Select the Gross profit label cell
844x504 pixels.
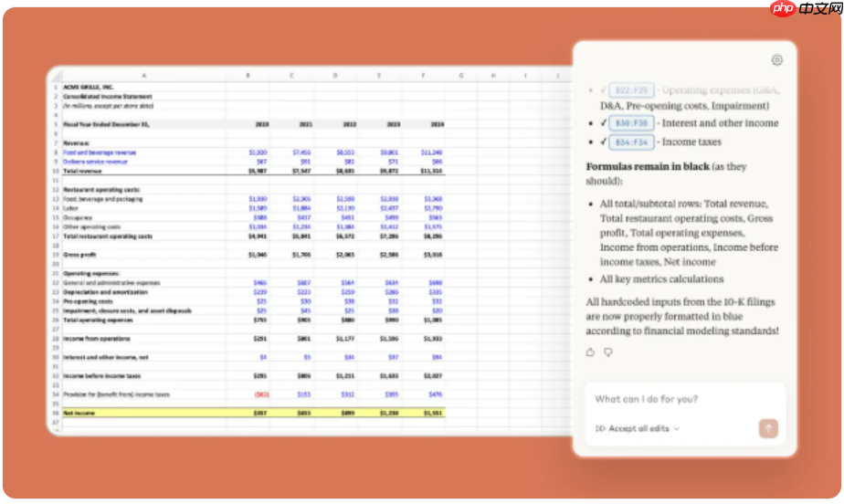point(79,255)
